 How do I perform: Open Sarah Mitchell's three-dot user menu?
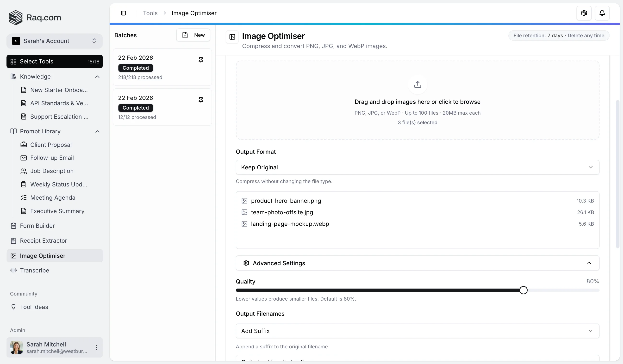(96, 347)
